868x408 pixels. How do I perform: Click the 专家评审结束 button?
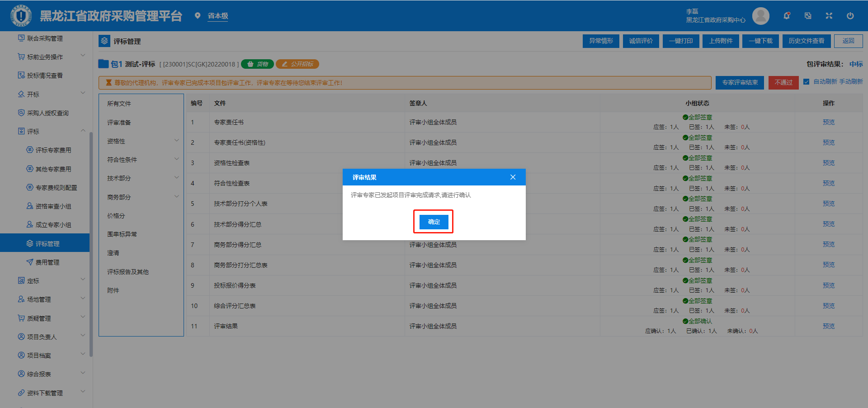740,82
